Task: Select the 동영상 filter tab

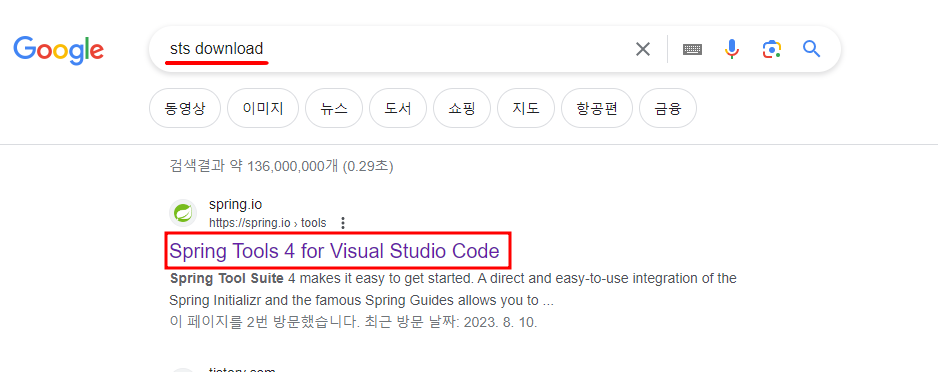Action: (185, 108)
